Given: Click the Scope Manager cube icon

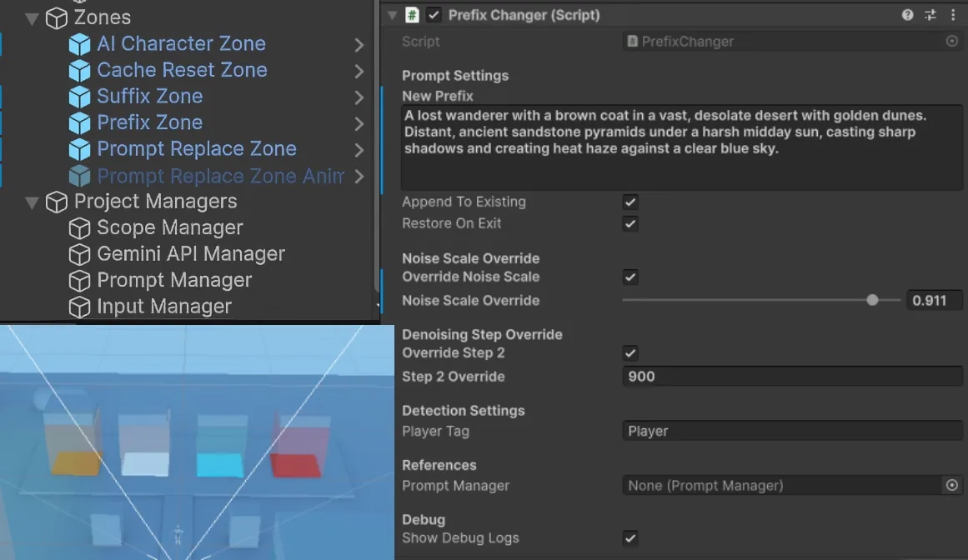Looking at the screenshot, I should coord(79,228).
